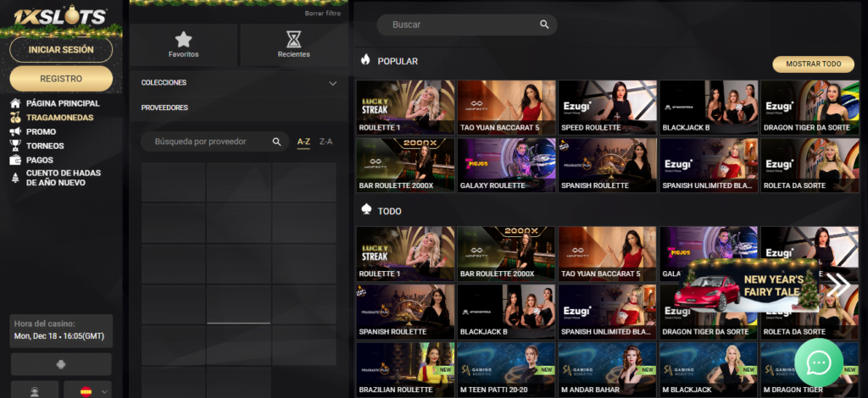Viewport: 868px width, 398px height.
Task: Open Spanish Roulette in Popular section
Action: (x=607, y=165)
